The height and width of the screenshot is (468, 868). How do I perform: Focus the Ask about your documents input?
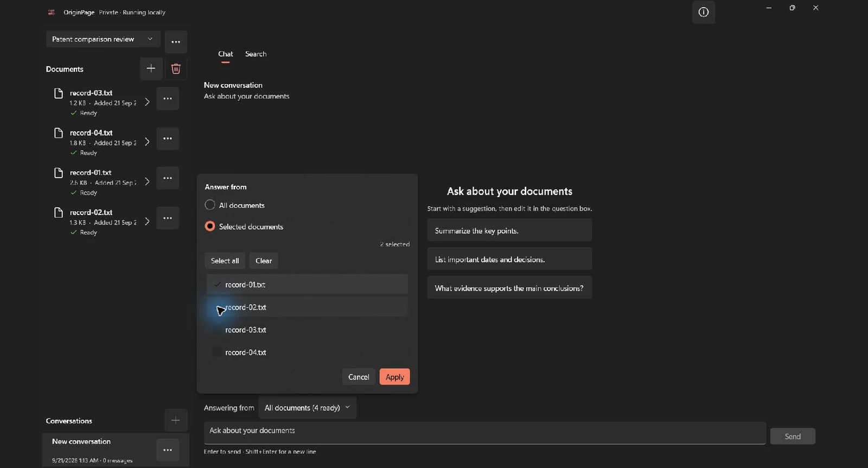484,433
